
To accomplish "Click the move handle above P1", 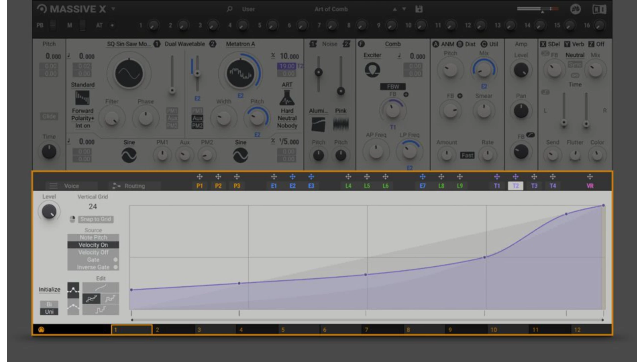I will pyautogui.click(x=200, y=177).
